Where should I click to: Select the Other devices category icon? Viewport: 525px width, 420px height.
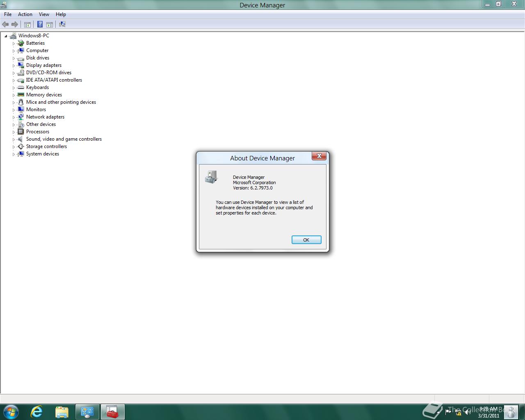click(21, 124)
